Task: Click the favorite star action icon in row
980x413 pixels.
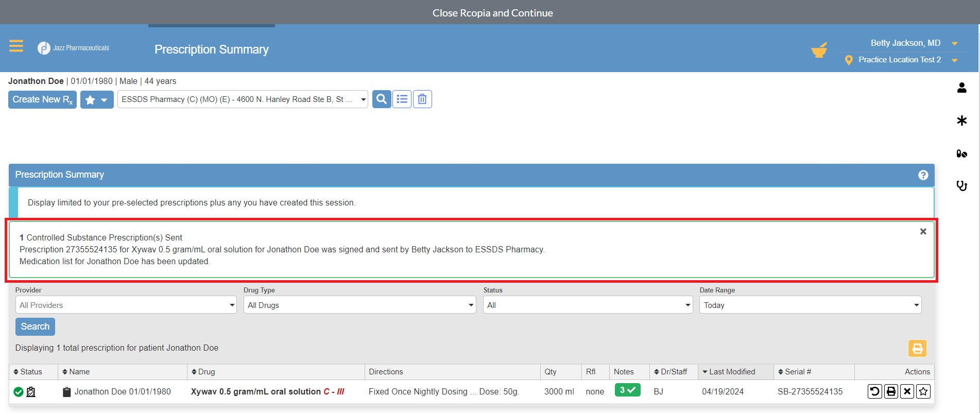Action: [x=923, y=391]
